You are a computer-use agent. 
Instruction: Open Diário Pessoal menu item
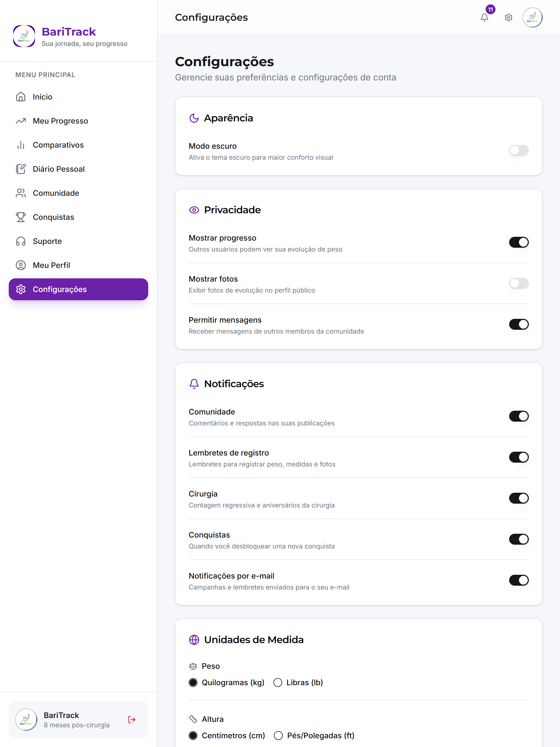78,169
